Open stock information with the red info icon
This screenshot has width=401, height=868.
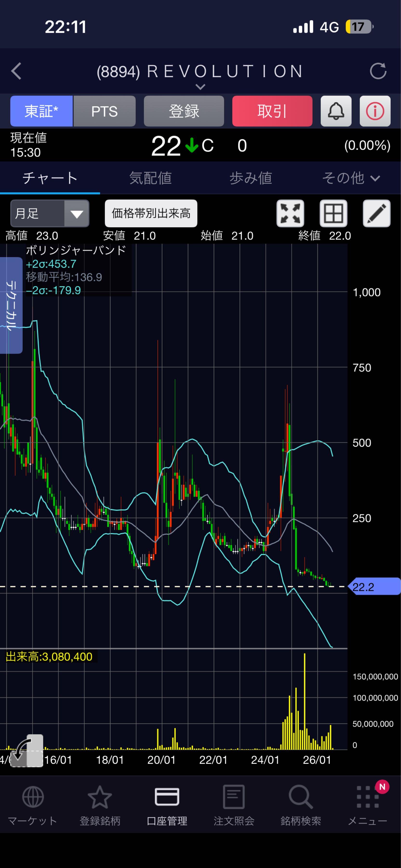[375, 111]
